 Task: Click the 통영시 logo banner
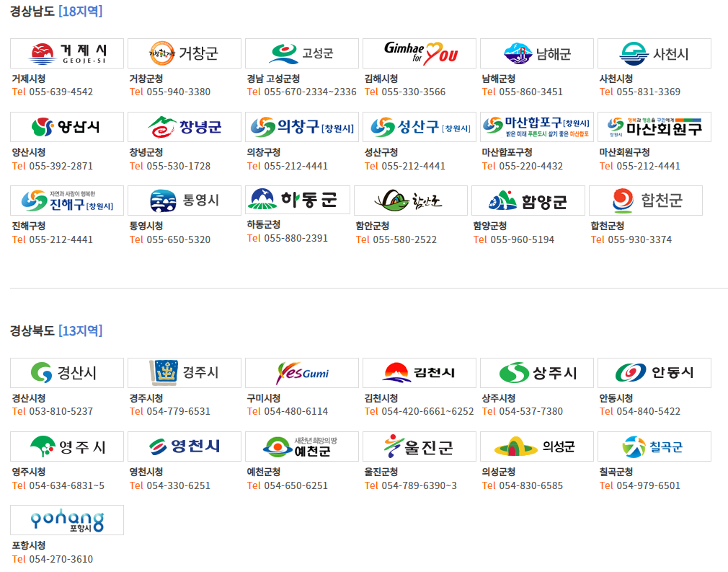(185, 201)
